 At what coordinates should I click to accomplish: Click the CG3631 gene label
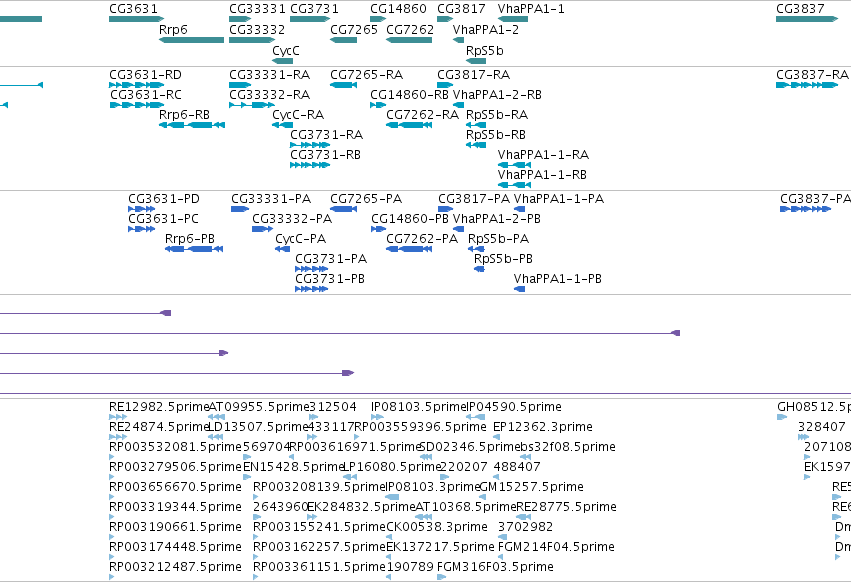[x=134, y=9]
